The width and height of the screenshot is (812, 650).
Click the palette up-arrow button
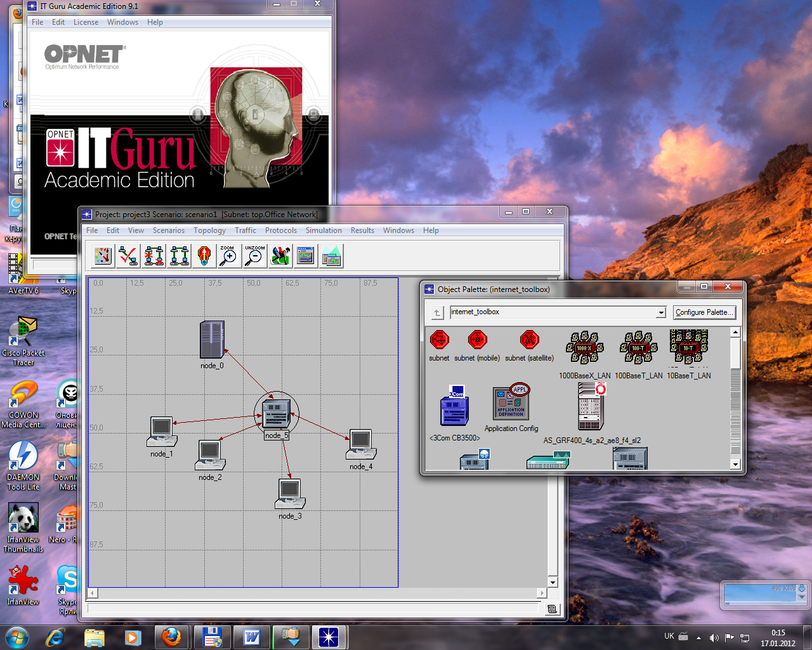[437, 312]
